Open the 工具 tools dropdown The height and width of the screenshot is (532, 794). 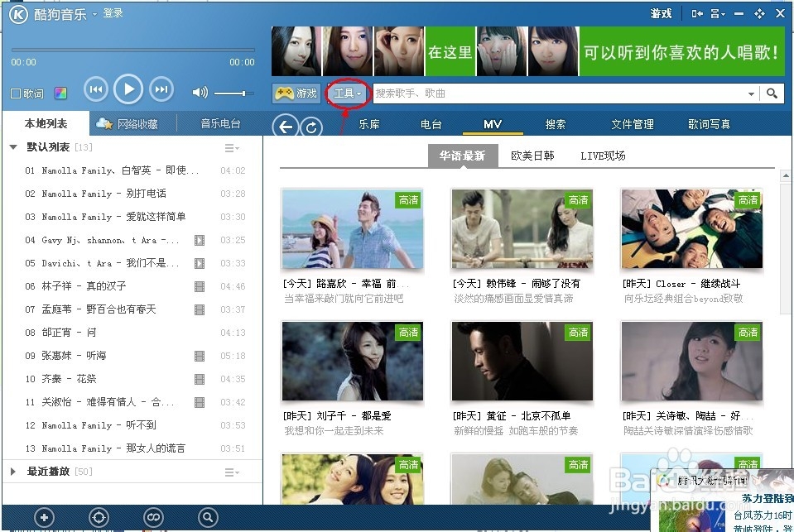coord(347,93)
